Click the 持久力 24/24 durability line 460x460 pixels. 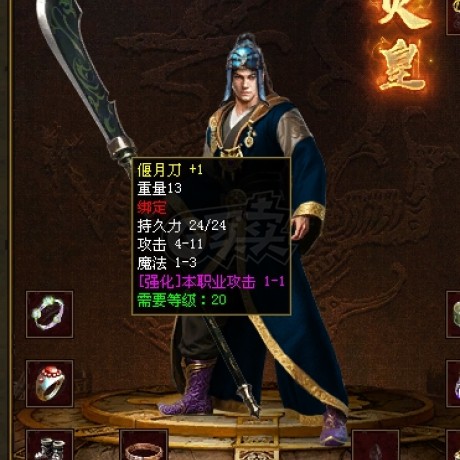[182, 226]
